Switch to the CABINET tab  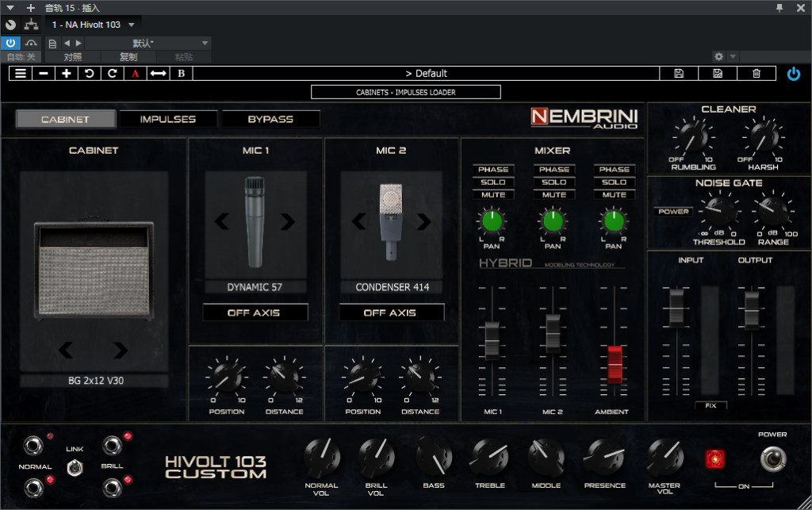click(x=66, y=120)
